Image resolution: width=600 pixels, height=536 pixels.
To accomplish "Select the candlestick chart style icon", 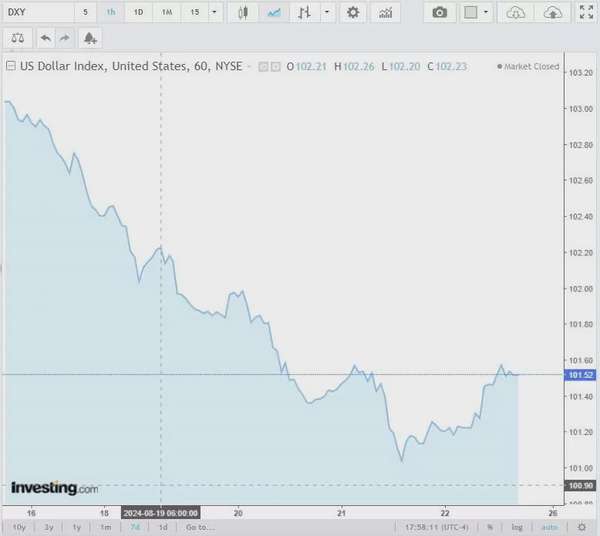I will click(243, 13).
